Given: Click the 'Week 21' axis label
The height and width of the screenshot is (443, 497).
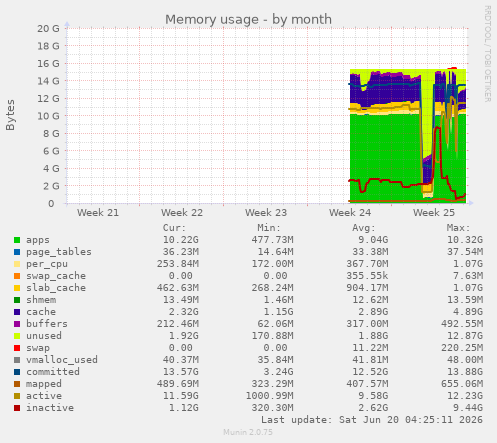Looking at the screenshot, I should [98, 213].
